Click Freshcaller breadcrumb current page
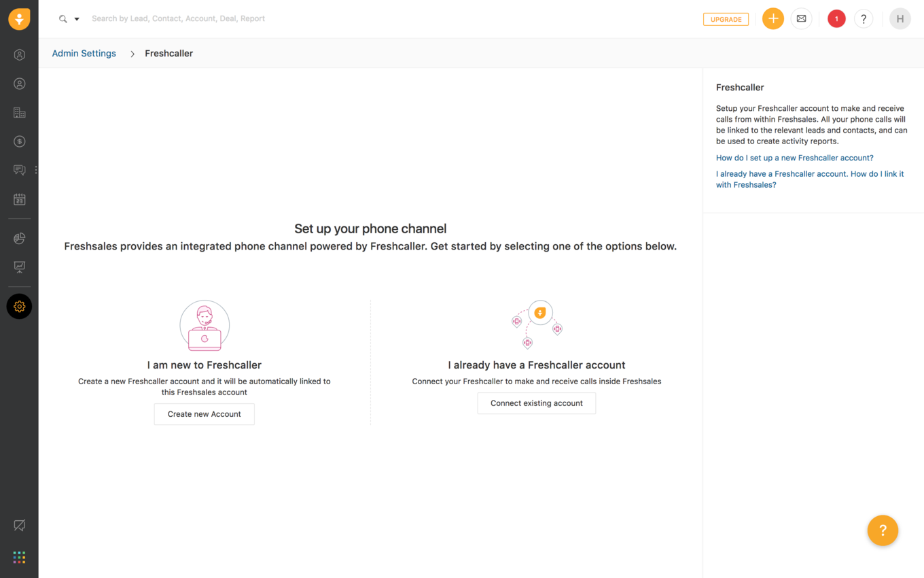The image size is (924, 578). [x=169, y=53]
